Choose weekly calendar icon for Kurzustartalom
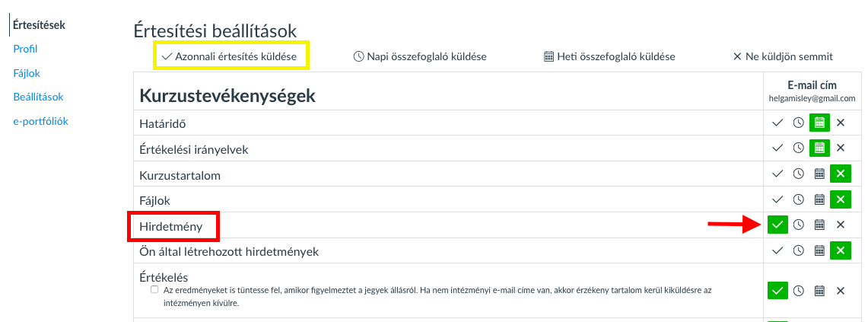Screen dimensions: 868x322 (x=820, y=174)
